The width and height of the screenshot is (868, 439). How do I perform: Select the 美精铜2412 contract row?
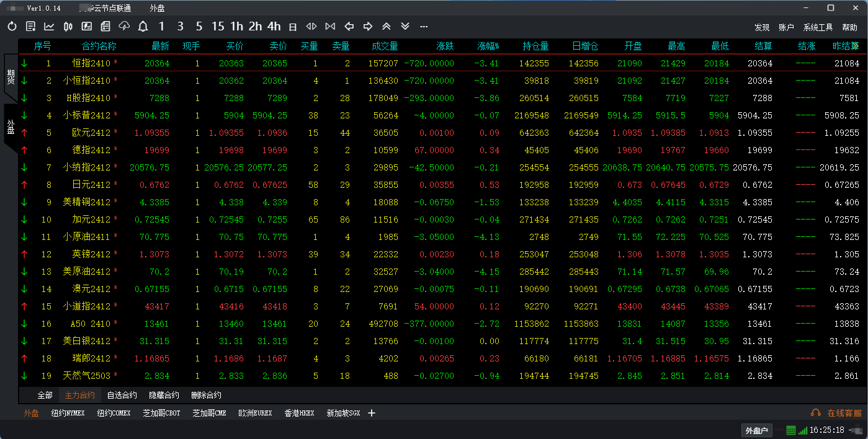443,202
